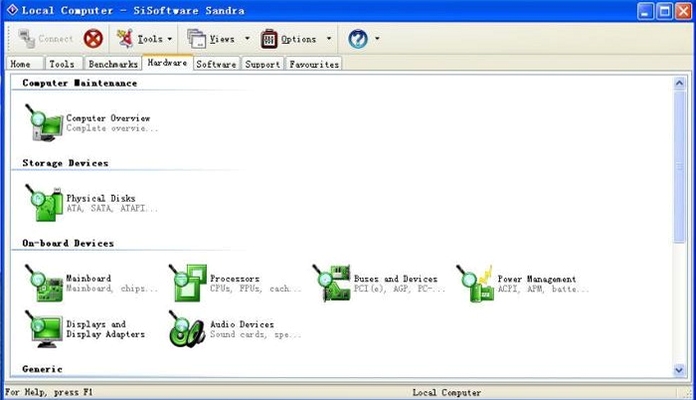Click the Processors label text
Image resolution: width=696 pixels, height=400 pixels.
[235, 278]
